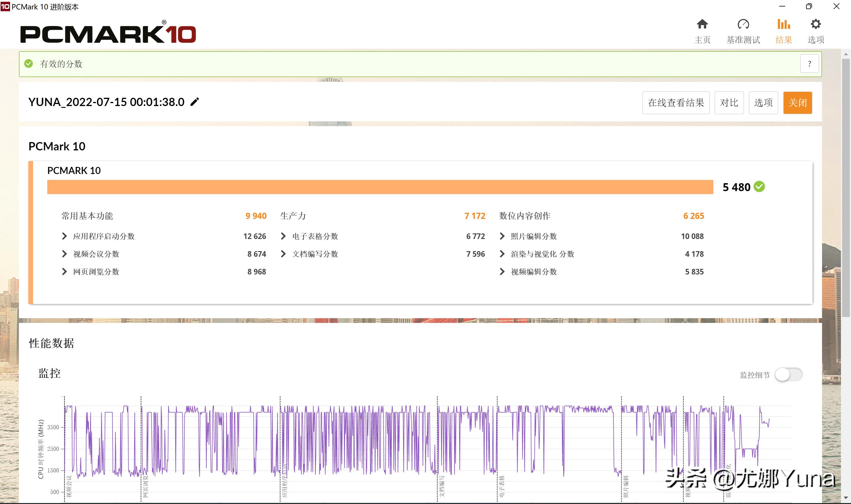Expand 应用程序启动分数 details
Viewport: 851px width, 504px height.
(64, 236)
